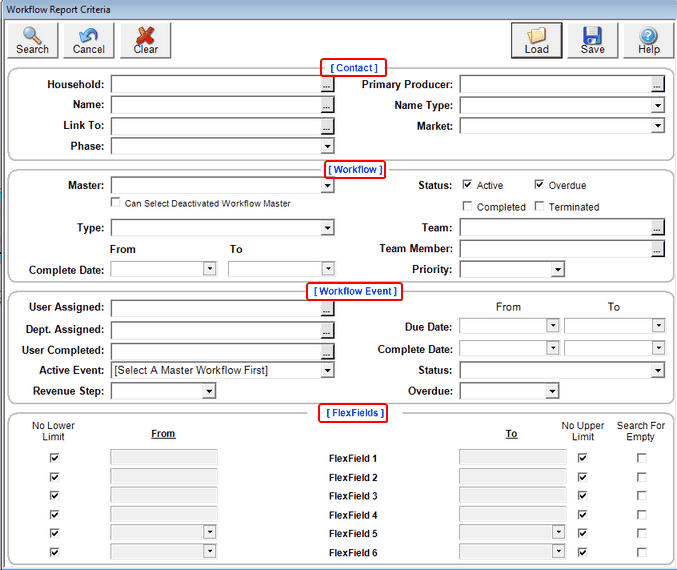Uncheck the Active status checkbox
Screen dimensions: 677x570
click(x=467, y=185)
